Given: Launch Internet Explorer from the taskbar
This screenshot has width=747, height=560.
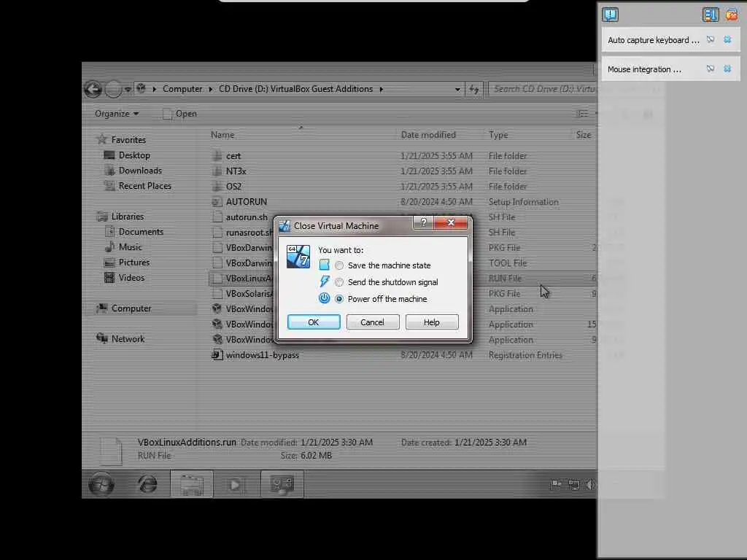Looking at the screenshot, I should click(x=147, y=484).
